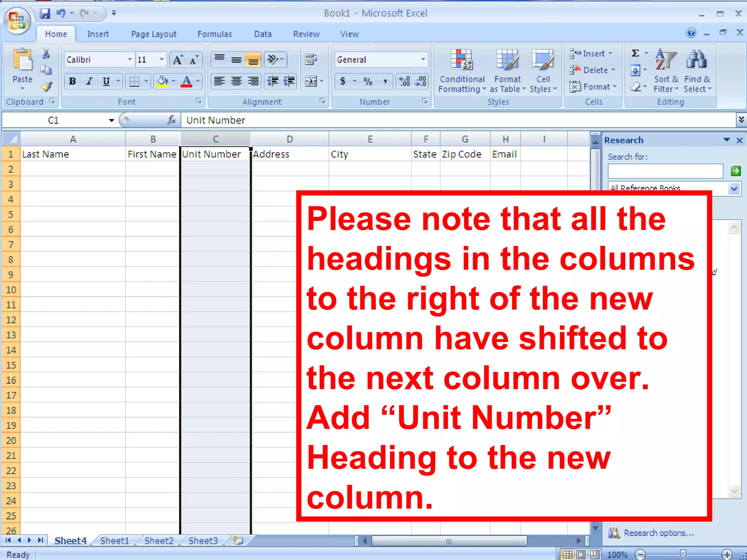
Task: Open the Insert ribbon tab
Action: [98, 34]
